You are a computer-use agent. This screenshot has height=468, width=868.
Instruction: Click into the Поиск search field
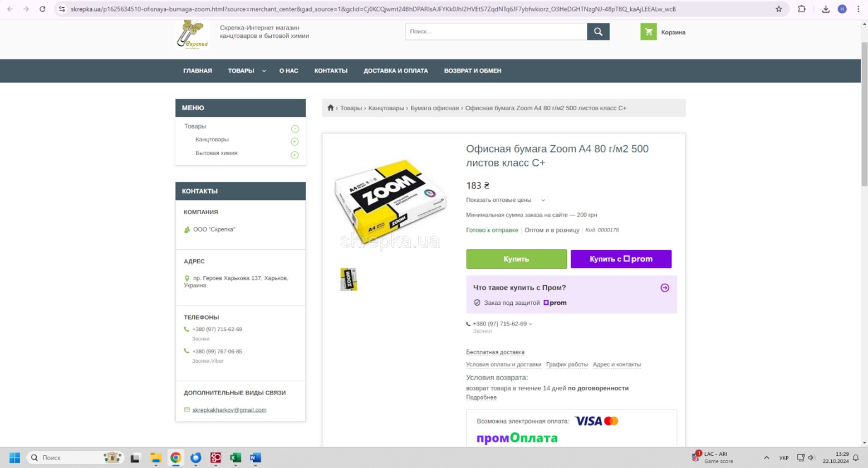click(496, 32)
